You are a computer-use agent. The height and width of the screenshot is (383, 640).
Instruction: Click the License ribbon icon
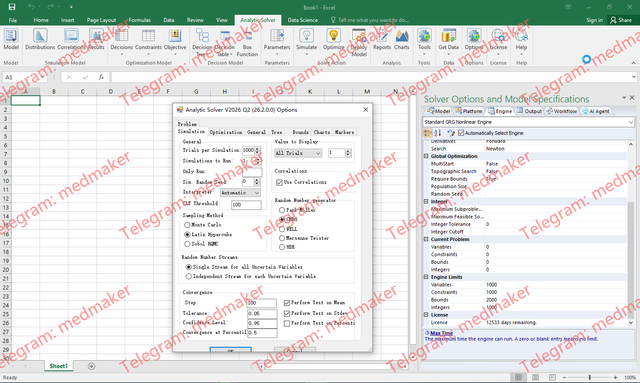[x=498, y=36]
